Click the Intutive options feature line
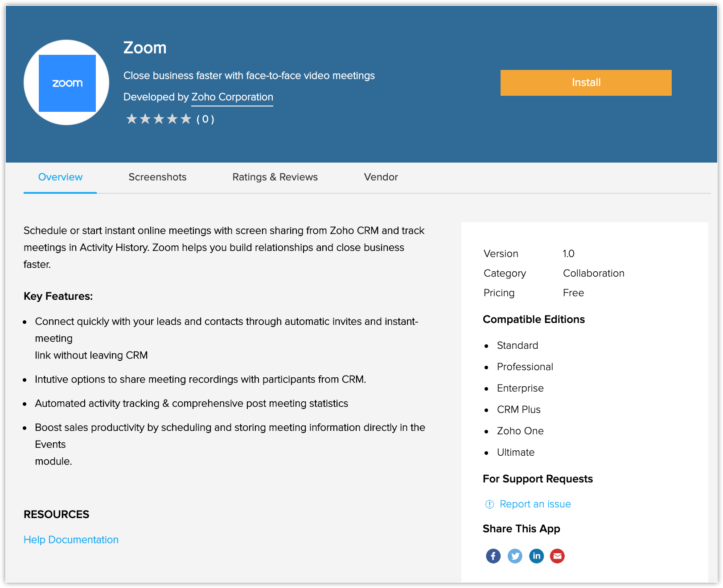Screen dimensions: 723x588 [201, 380]
